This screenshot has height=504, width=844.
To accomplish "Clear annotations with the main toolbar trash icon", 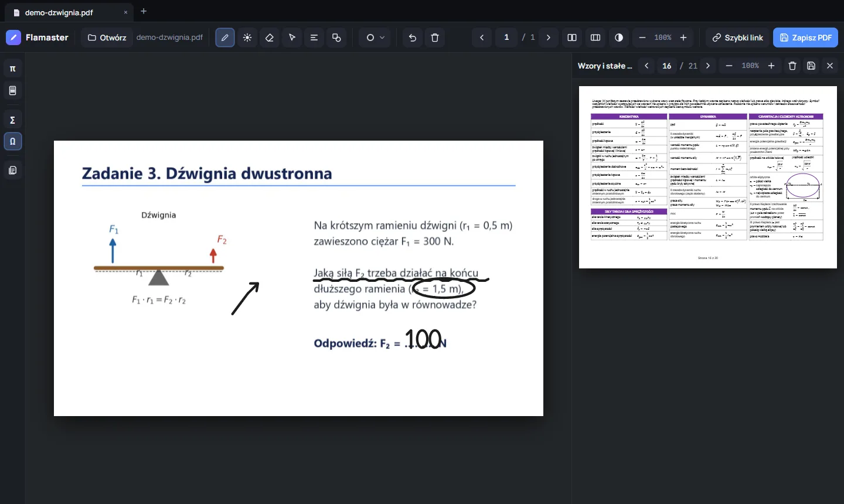I will click(435, 38).
